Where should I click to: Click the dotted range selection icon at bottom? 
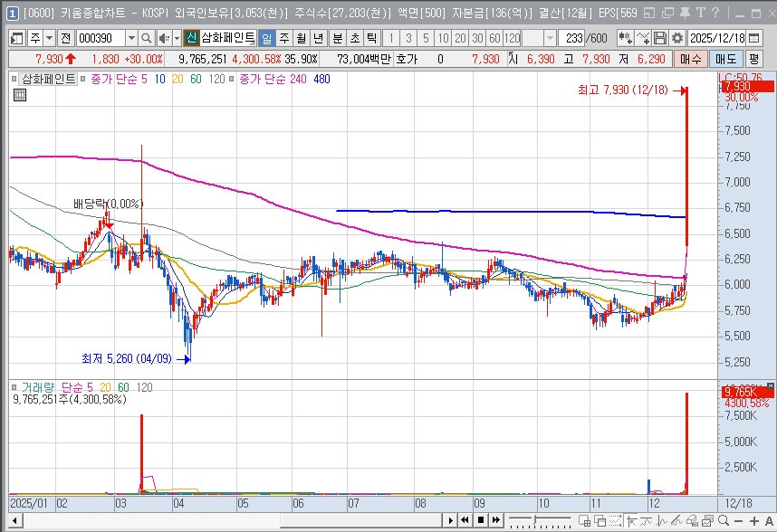point(616,520)
